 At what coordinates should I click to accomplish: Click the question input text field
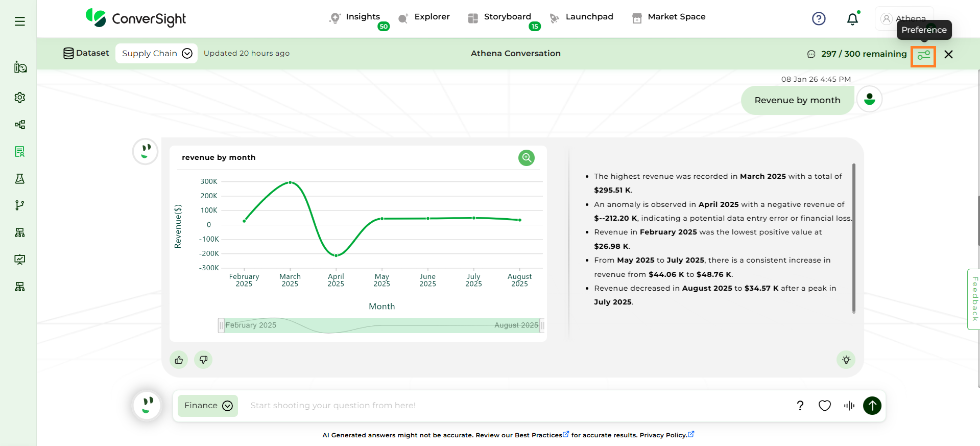(511, 406)
